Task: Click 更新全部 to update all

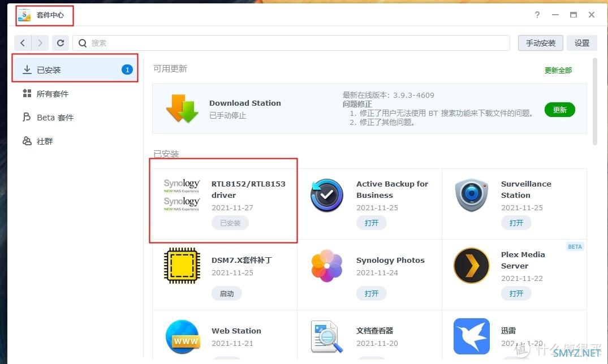Action: 558,70
